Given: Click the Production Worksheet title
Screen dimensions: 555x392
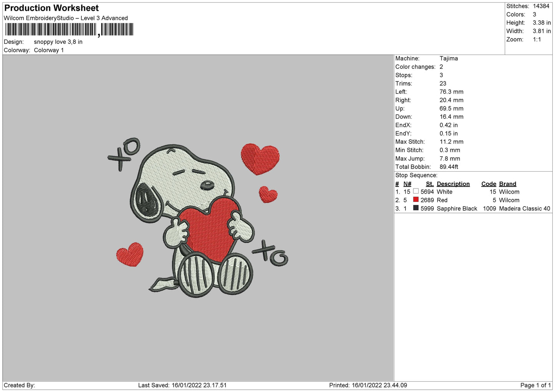Looking at the screenshot, I should click(x=51, y=8).
